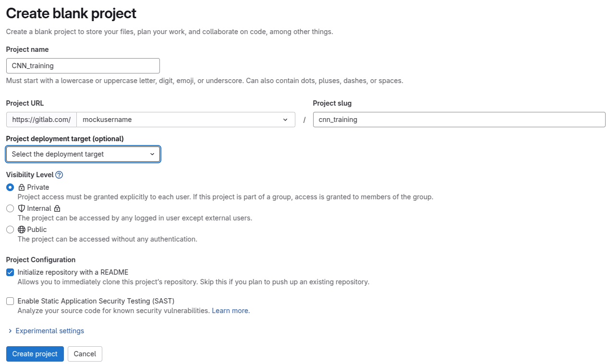Image resolution: width=608 pixels, height=364 pixels.
Task: Click the chevron arrow in namespace selector
Action: (285, 120)
